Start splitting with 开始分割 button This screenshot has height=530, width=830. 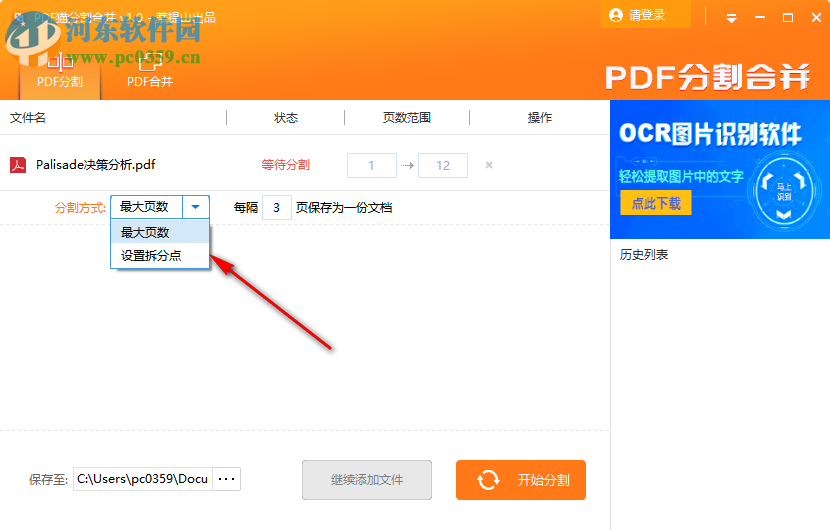click(x=521, y=480)
